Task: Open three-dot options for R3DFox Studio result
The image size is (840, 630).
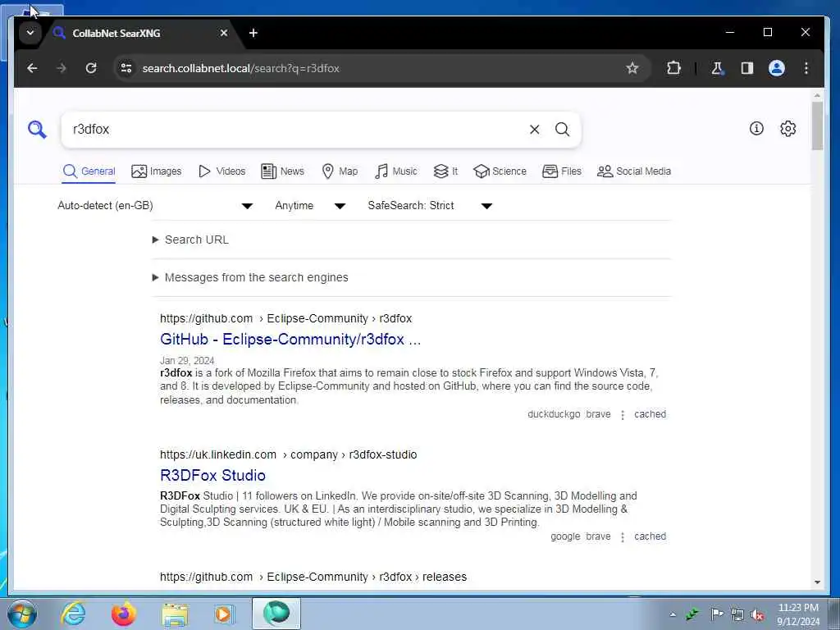Action: (622, 537)
